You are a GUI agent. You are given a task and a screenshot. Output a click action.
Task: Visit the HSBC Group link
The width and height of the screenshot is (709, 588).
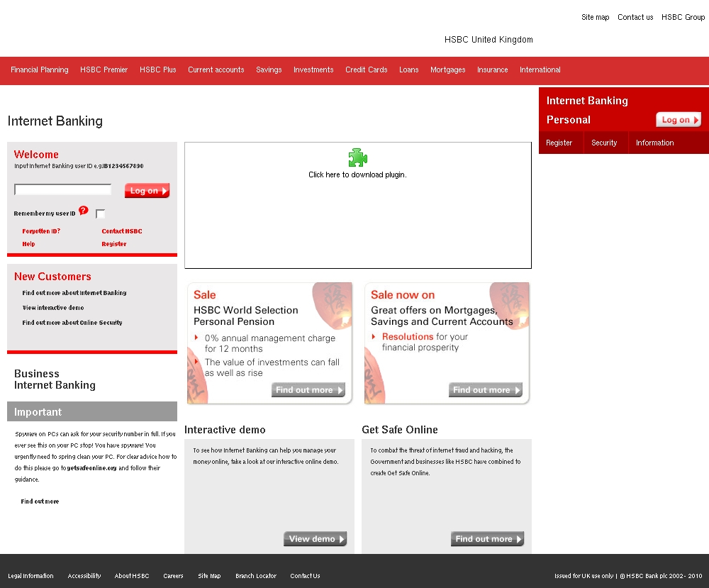(683, 17)
